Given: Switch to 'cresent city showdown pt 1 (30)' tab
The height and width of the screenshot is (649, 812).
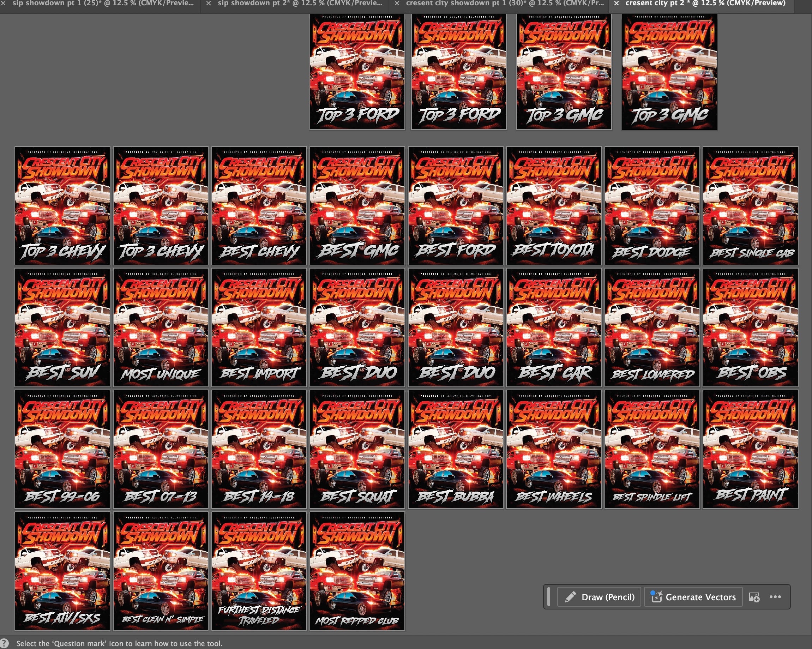Looking at the screenshot, I should [505, 4].
